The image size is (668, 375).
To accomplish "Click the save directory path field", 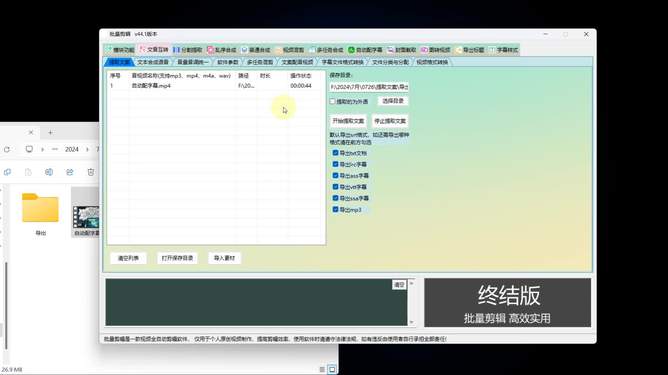I will click(369, 87).
